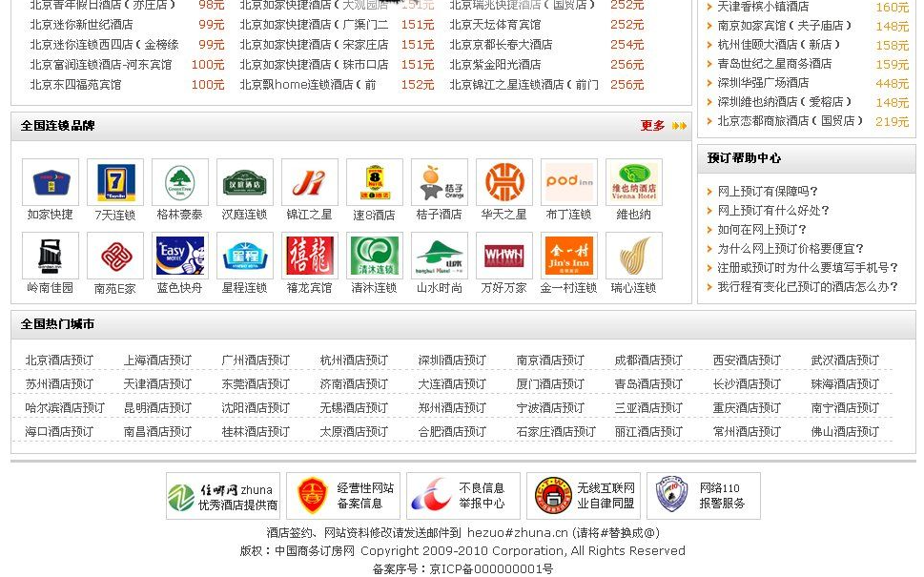Open the 蓝色快舟 Easy logo
924x577 pixels.
(179, 256)
